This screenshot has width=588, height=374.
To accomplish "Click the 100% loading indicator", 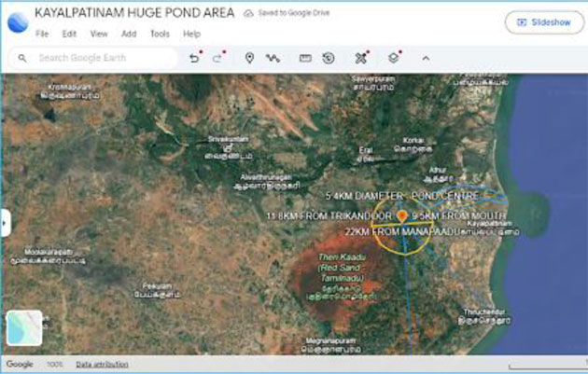I will [55, 365].
